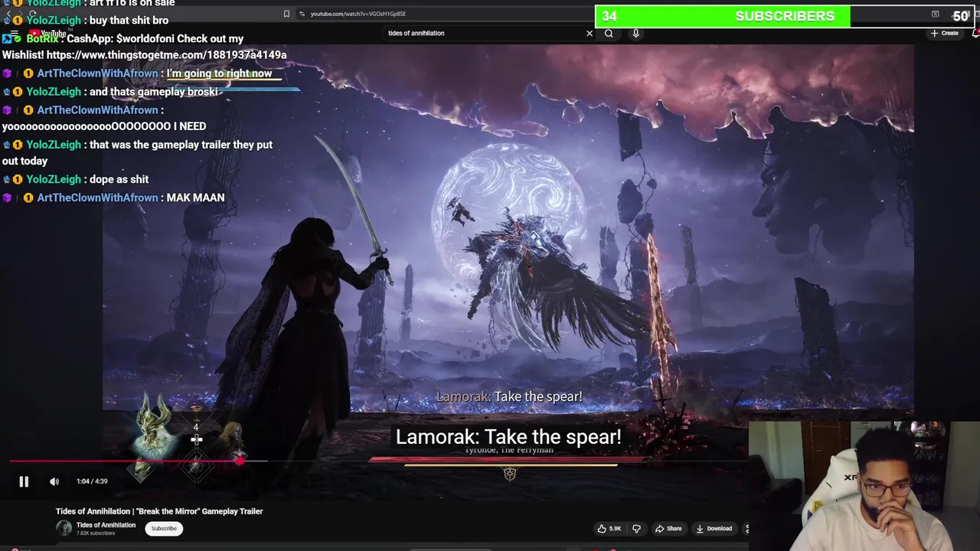This screenshot has width=980, height=551.
Task: Subscribe to Tides of Annihilation channel
Action: coord(164,528)
